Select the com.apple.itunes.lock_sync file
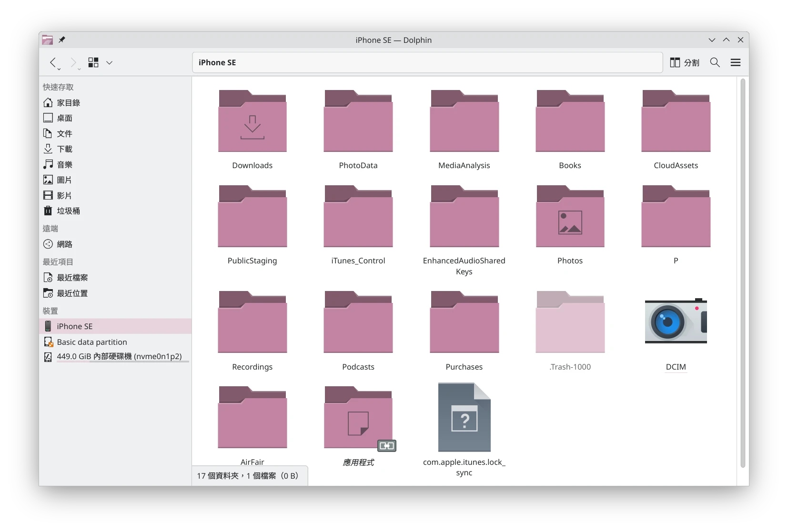The width and height of the screenshot is (788, 532). tap(464, 417)
